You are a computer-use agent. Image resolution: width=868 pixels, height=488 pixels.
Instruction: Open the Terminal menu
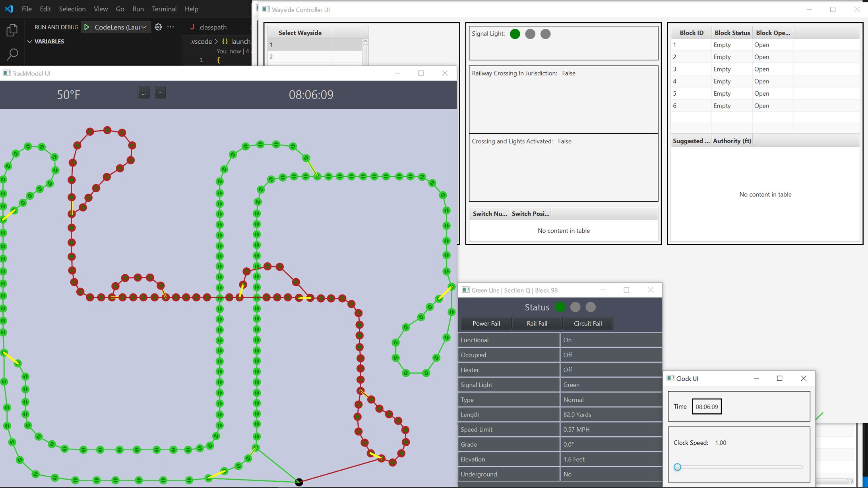point(164,9)
